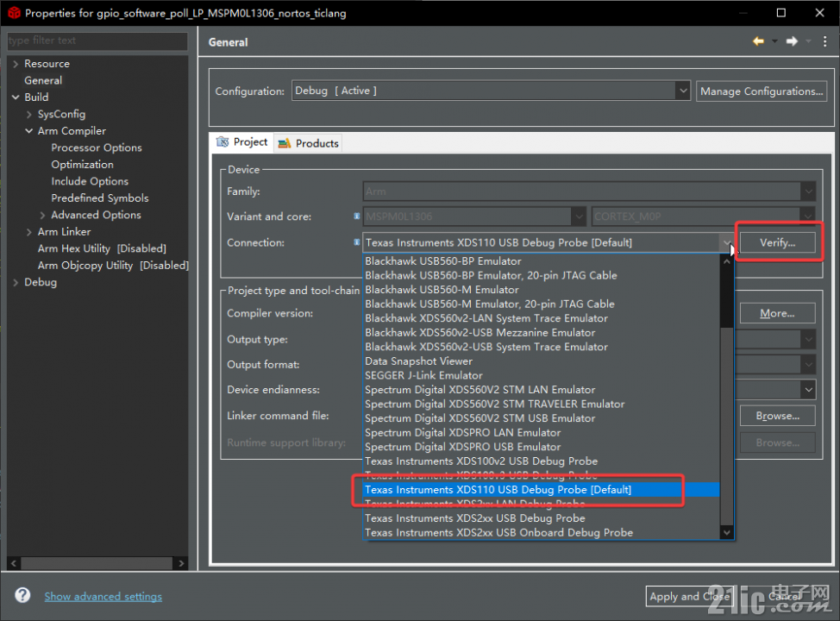This screenshot has width=840, height=621.
Task: Choose Blackhawk XDS560v2-LAN System Trace Emulator
Action: [541, 318]
